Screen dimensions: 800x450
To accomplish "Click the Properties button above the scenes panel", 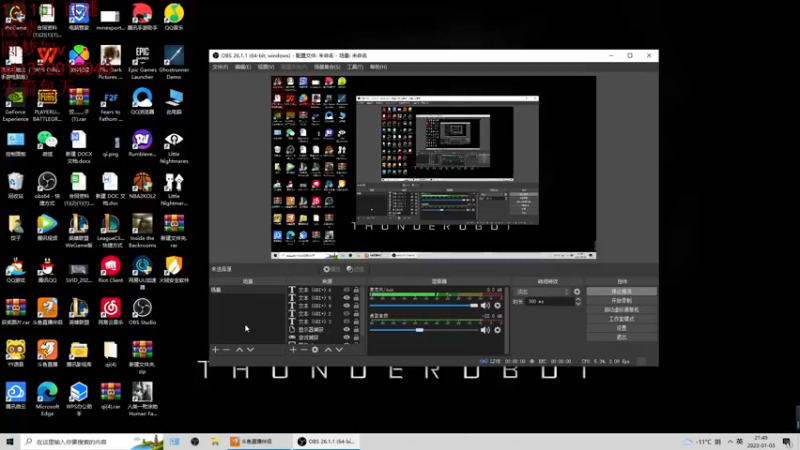I will point(332,269).
